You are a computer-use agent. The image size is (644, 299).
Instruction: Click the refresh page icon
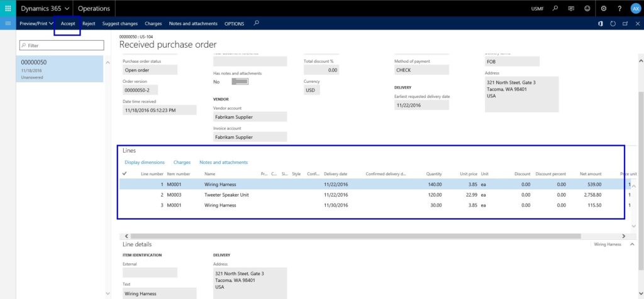[613, 24]
